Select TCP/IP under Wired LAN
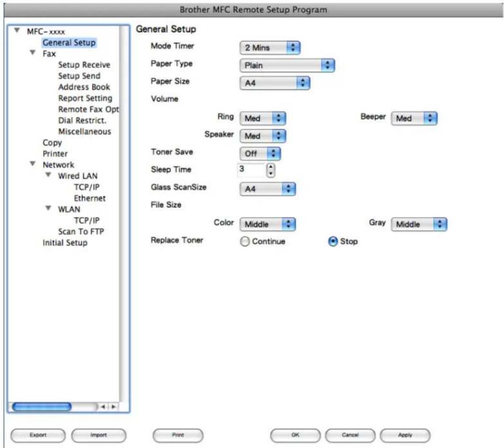This screenshot has width=504, height=448. tap(87, 187)
